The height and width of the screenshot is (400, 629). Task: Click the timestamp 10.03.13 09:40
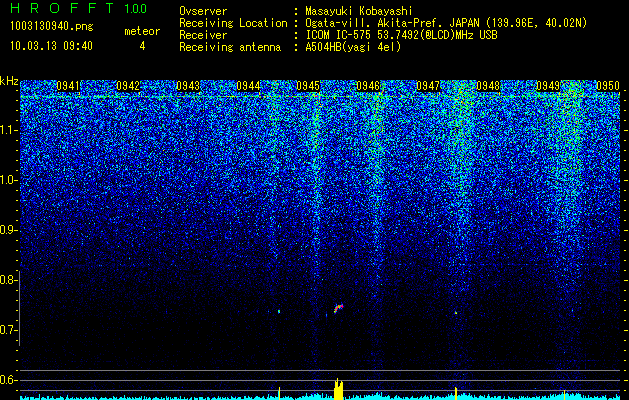(x=51, y=46)
